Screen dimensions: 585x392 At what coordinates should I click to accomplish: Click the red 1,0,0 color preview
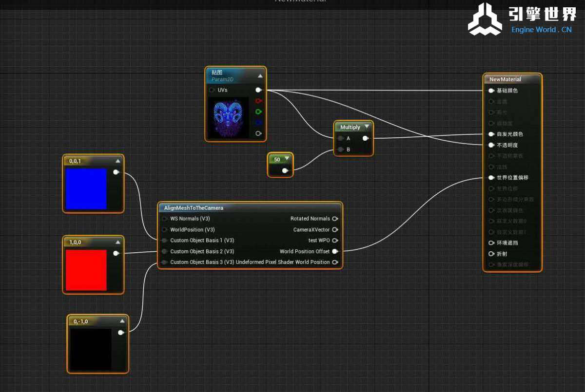coord(86,270)
